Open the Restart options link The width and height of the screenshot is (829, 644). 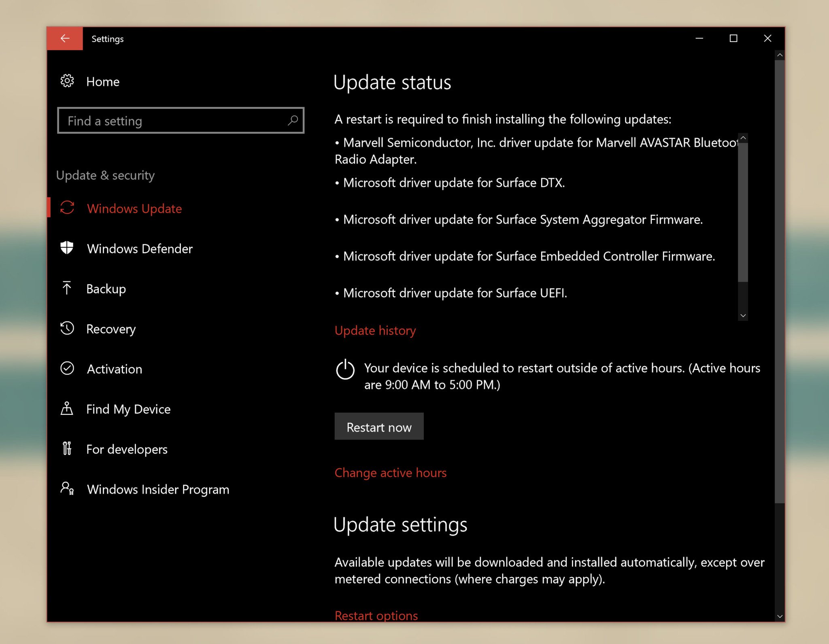376,616
